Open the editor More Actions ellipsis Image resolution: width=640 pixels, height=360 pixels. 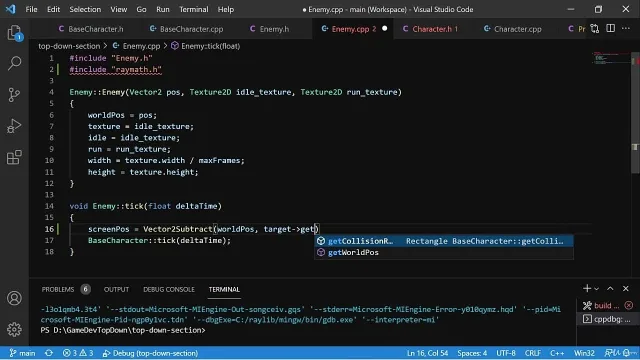pyautogui.click(x=626, y=29)
